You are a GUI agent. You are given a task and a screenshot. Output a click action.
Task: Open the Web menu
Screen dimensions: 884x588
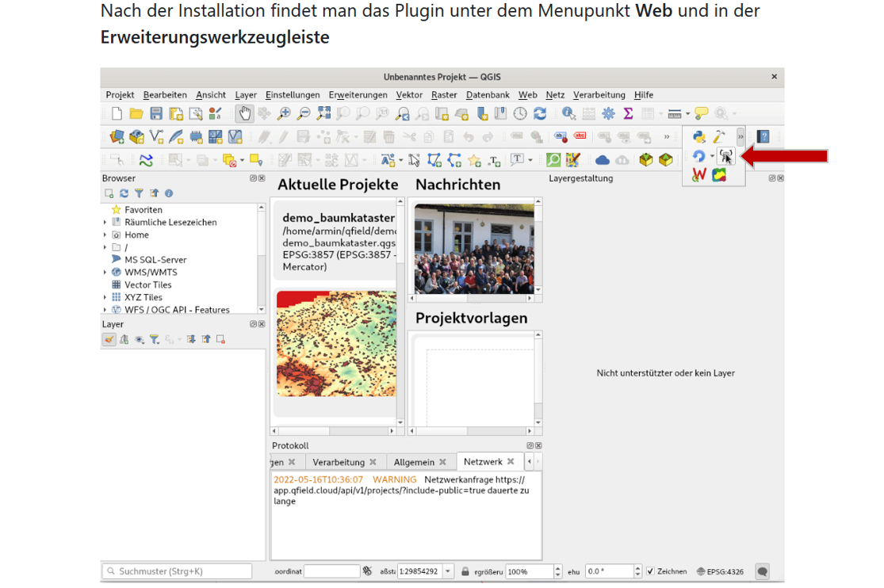pos(527,95)
